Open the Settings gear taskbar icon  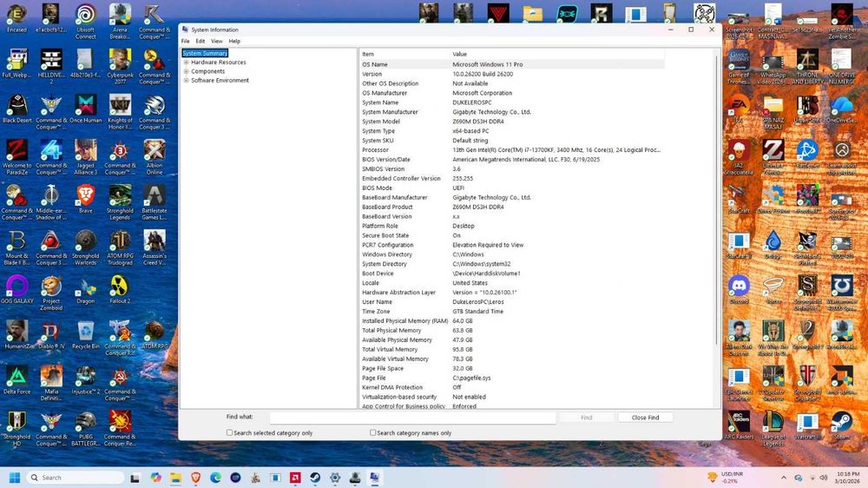pyautogui.click(x=335, y=478)
